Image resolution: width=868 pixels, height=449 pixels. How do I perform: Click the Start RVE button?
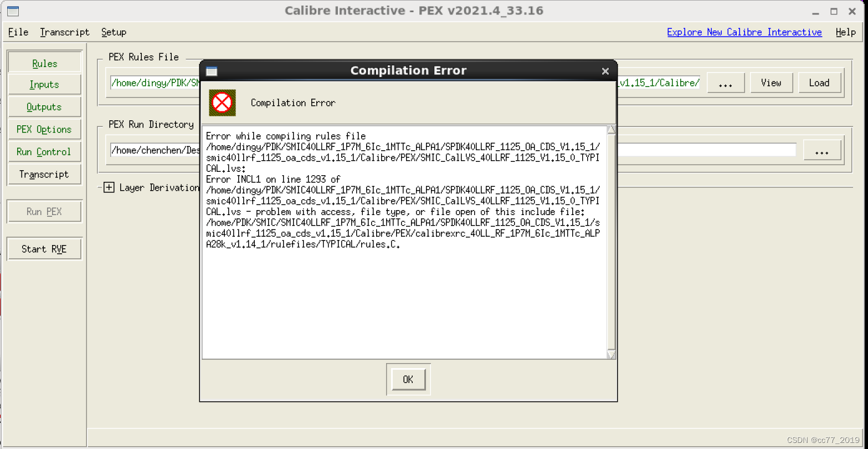(x=44, y=249)
